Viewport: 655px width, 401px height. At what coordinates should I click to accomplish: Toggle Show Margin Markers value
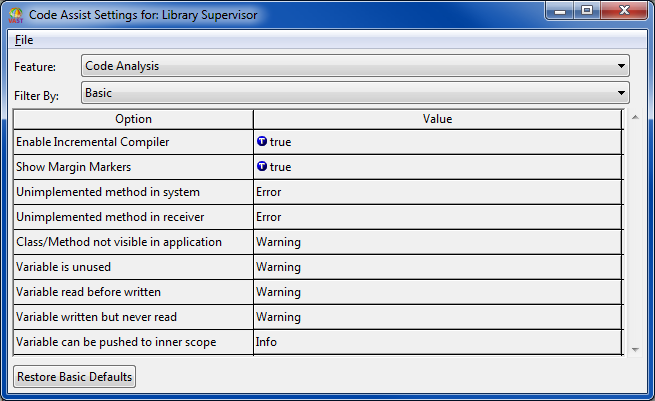pos(437,167)
